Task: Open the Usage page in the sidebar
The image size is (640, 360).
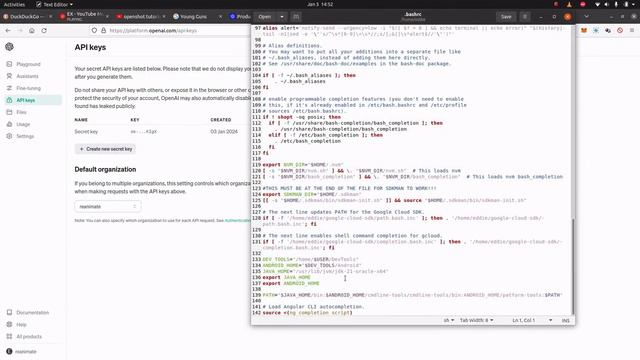Action: 23,124
